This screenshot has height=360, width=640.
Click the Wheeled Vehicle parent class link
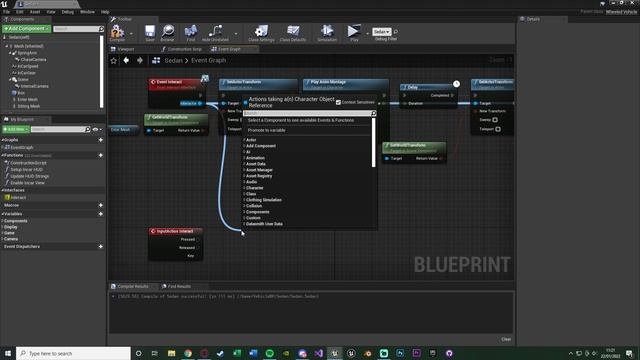tap(622, 12)
